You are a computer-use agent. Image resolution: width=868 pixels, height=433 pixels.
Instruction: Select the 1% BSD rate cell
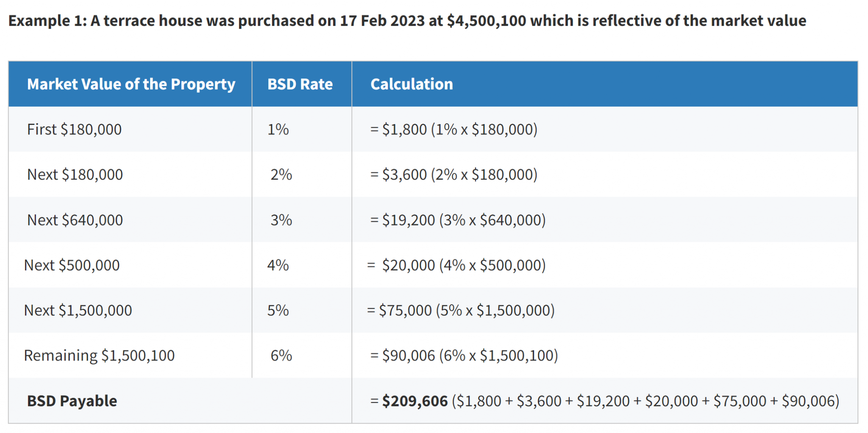(x=278, y=130)
